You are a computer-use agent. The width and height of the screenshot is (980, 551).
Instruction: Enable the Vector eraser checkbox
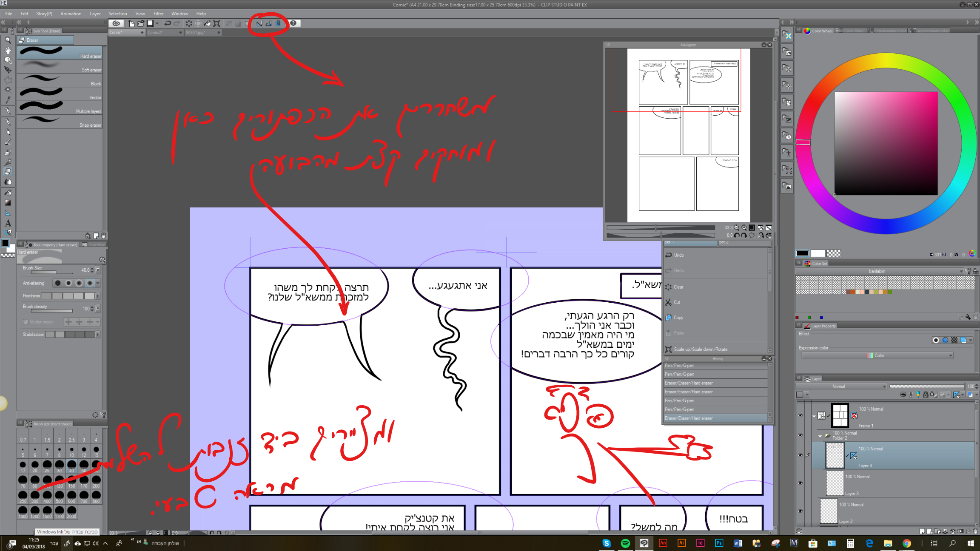pos(26,322)
